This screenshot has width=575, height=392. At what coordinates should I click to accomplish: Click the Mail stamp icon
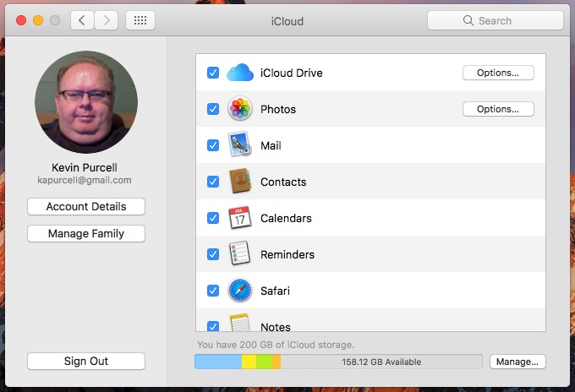click(x=240, y=144)
